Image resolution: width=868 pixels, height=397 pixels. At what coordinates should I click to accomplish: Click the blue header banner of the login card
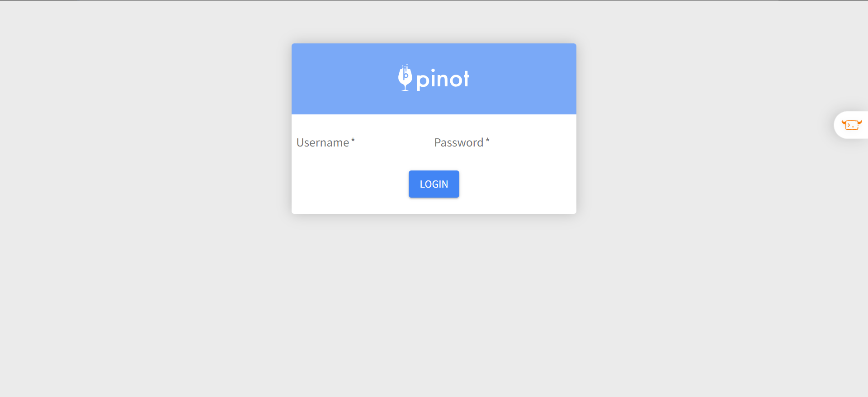click(434, 79)
